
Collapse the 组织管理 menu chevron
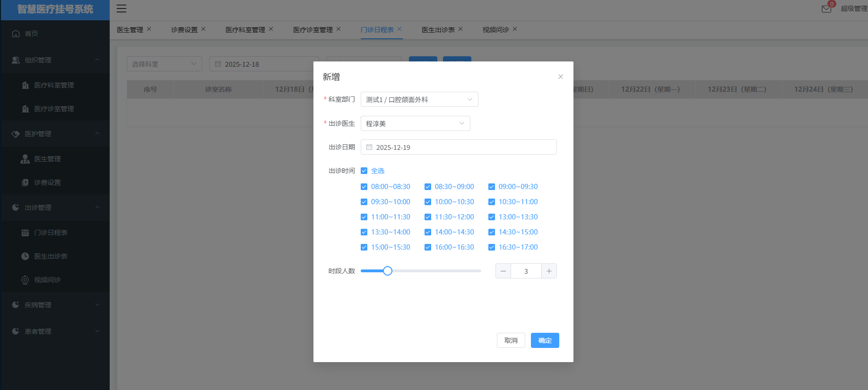click(x=97, y=60)
